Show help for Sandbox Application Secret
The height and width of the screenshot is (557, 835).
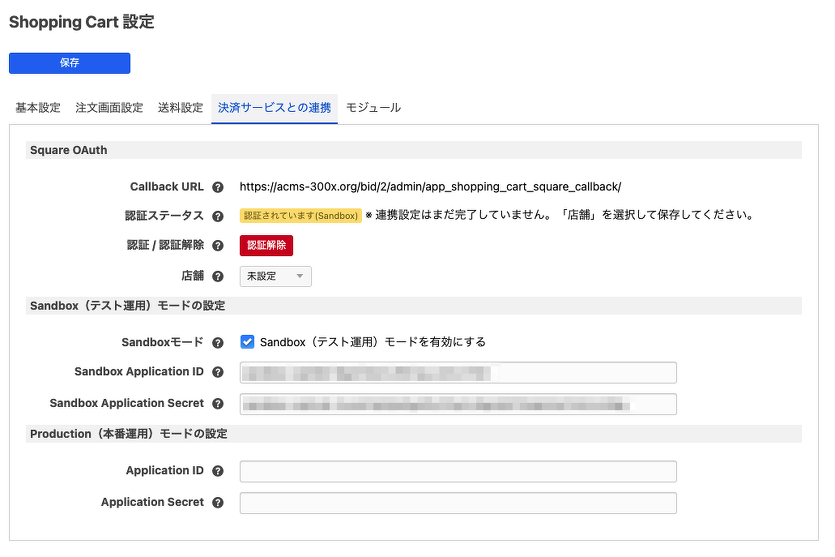pyautogui.click(x=218, y=404)
